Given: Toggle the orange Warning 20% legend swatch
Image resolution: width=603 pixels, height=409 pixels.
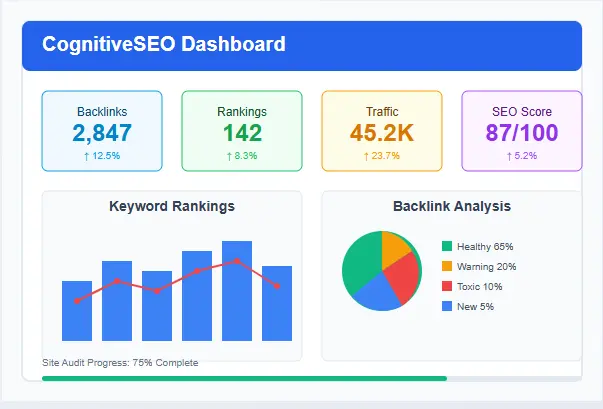Looking at the screenshot, I should click(x=447, y=266).
